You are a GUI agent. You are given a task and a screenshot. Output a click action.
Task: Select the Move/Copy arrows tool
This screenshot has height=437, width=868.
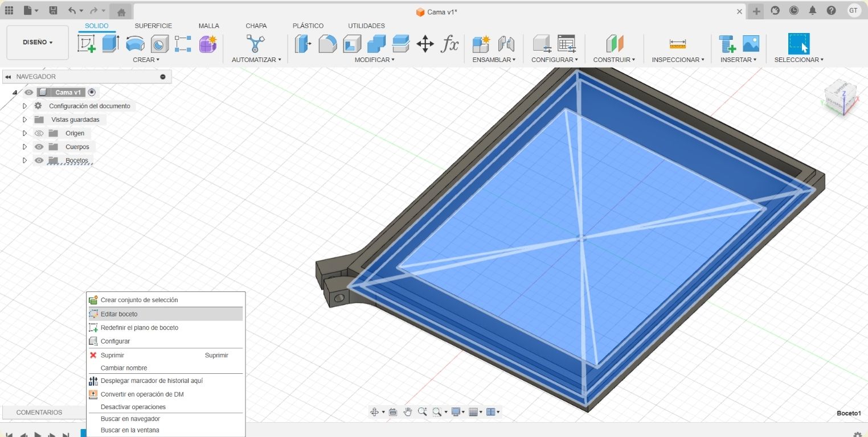425,44
